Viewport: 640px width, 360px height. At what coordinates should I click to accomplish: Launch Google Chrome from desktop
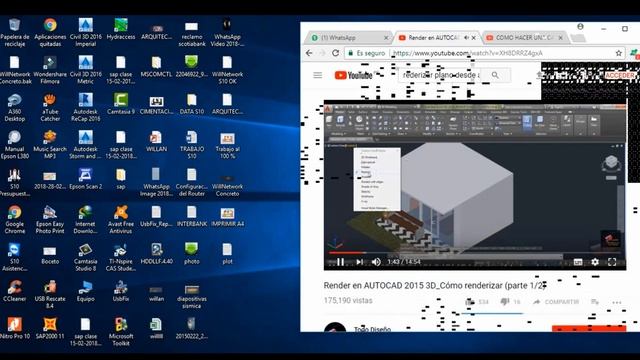(x=15, y=220)
